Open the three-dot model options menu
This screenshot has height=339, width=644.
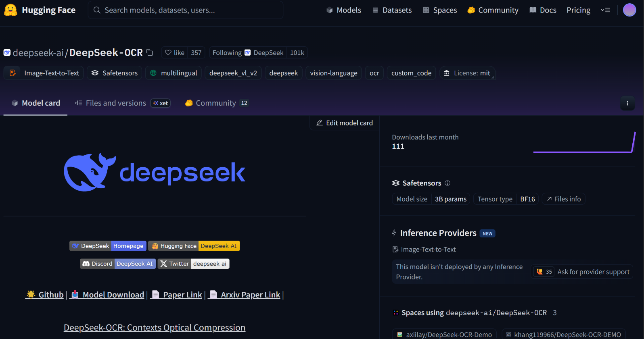pyautogui.click(x=627, y=103)
